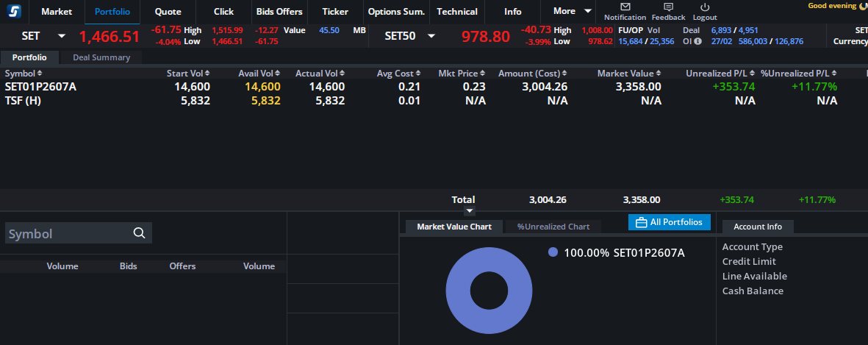Select the SET01P2607A row symbol

tap(41, 86)
